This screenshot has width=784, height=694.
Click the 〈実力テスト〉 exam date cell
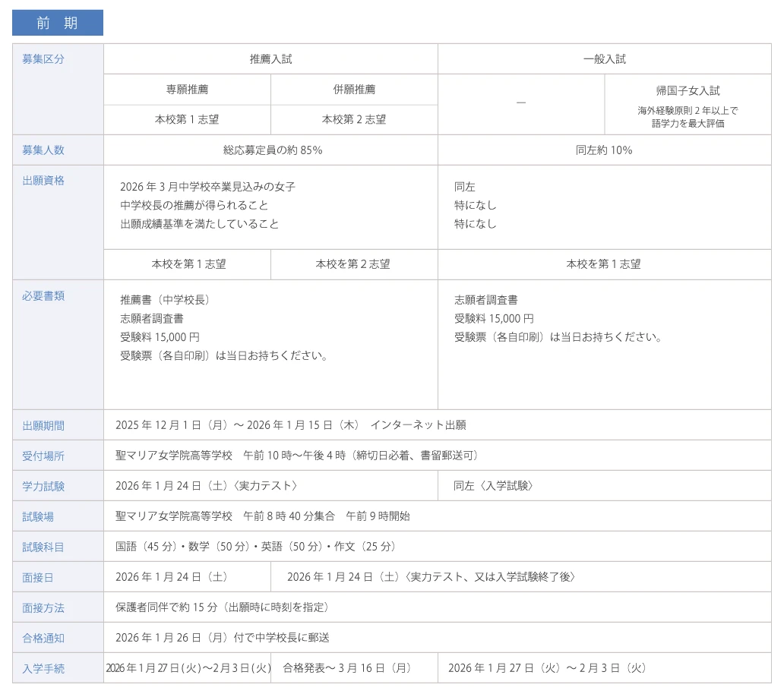pos(207,486)
